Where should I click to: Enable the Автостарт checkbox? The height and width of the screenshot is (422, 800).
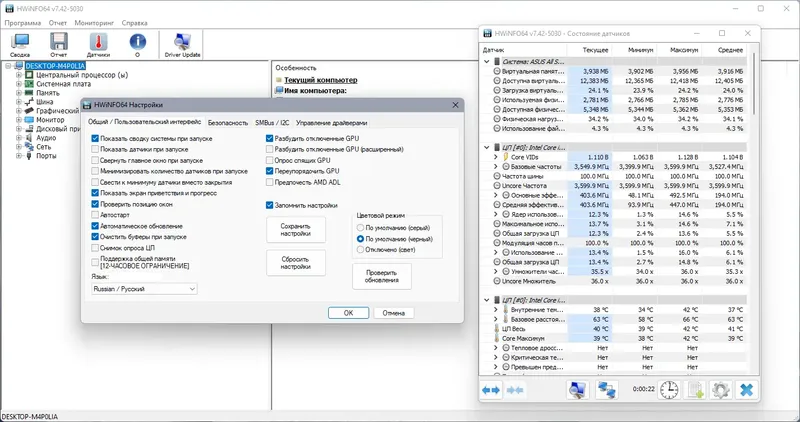95,215
